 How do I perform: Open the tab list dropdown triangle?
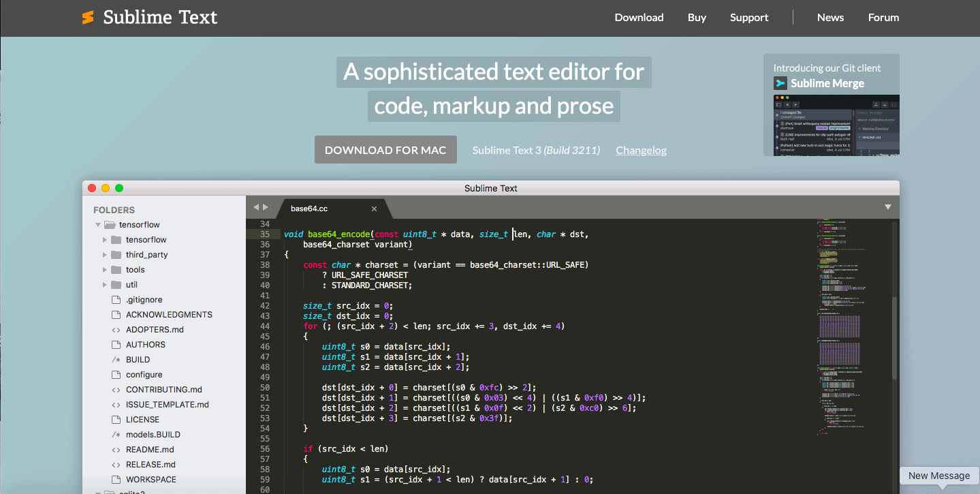coord(888,206)
